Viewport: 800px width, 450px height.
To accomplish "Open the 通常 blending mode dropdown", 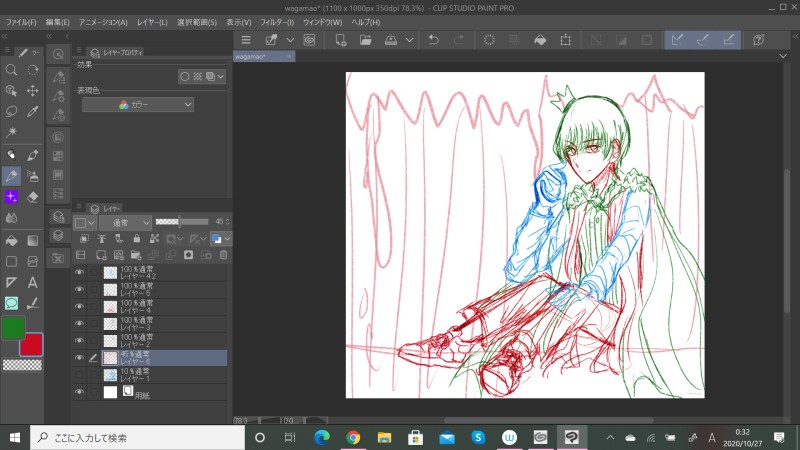I will pos(126,222).
